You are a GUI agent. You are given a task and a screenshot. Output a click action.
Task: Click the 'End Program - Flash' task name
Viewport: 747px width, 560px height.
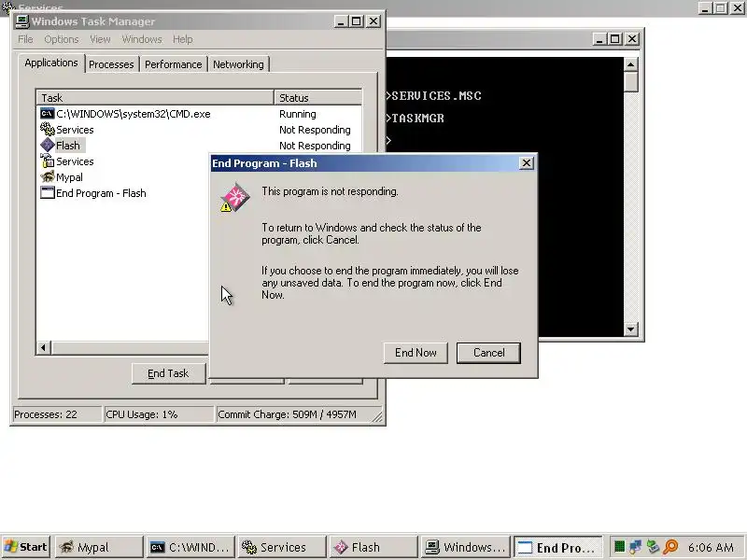click(x=101, y=193)
